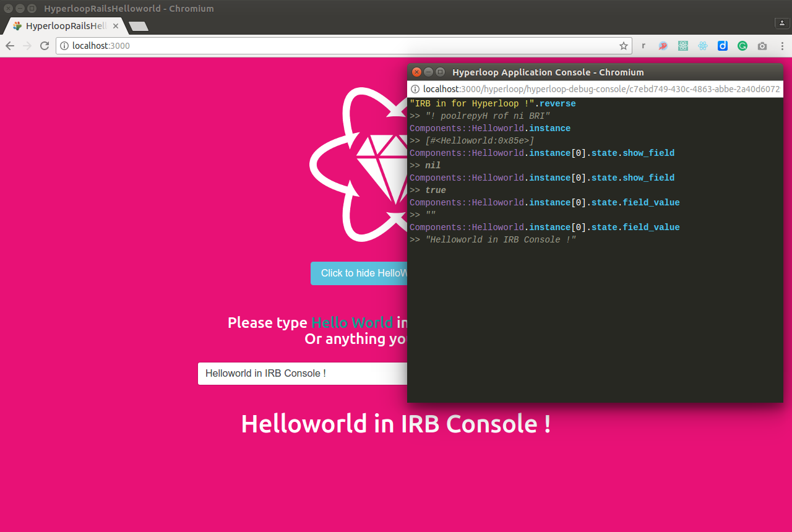
Task: Open the green-square React extension
Action: click(683, 46)
